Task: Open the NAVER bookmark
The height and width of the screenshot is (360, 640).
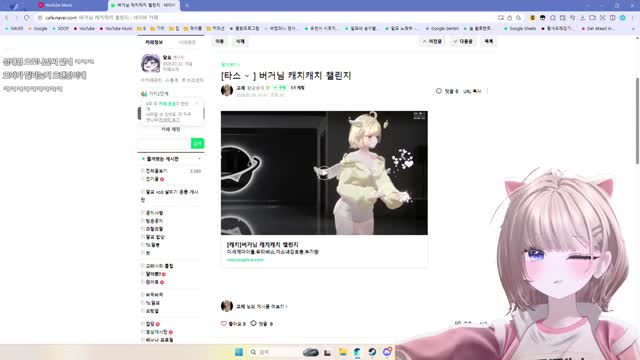Action: [14, 29]
